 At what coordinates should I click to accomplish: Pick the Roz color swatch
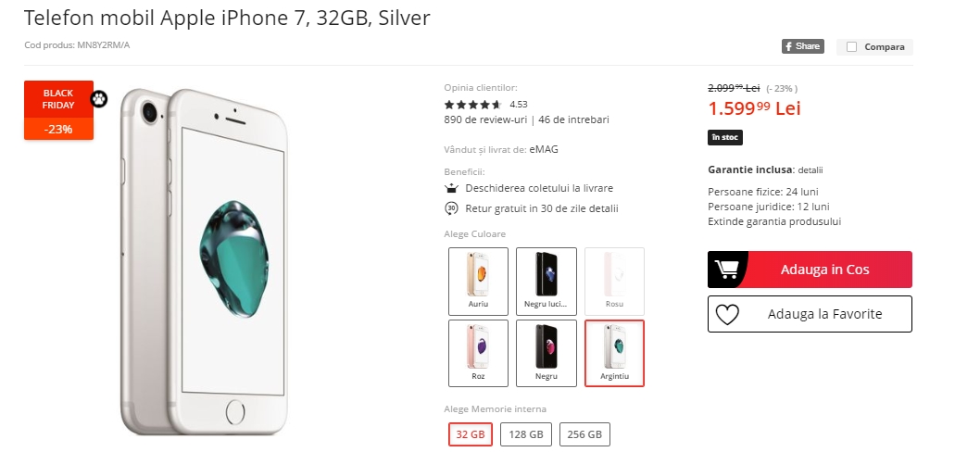point(478,353)
